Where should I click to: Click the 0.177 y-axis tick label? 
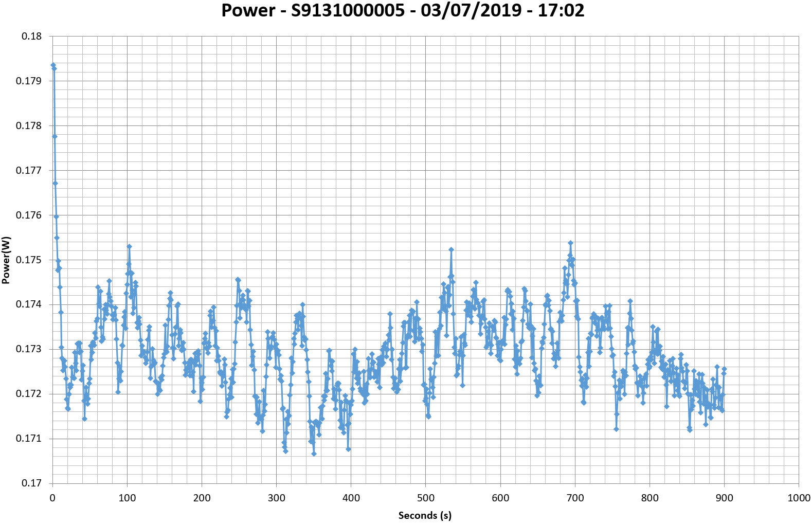28,171
